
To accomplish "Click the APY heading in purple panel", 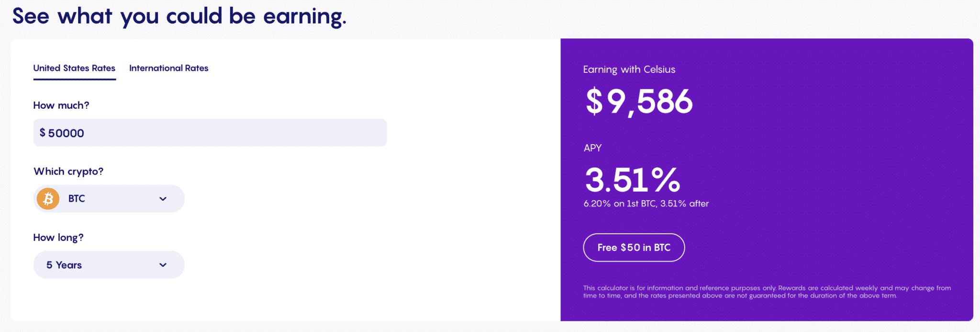I will (592, 148).
